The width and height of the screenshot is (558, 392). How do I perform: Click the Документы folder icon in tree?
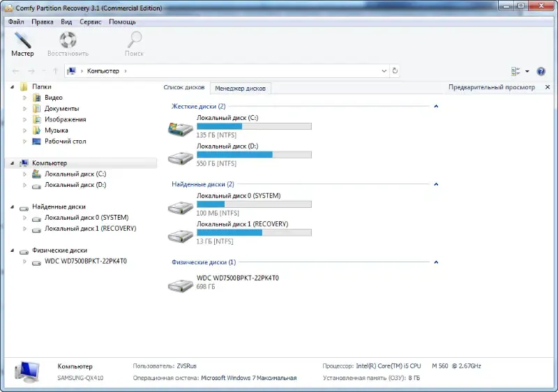[x=36, y=109]
